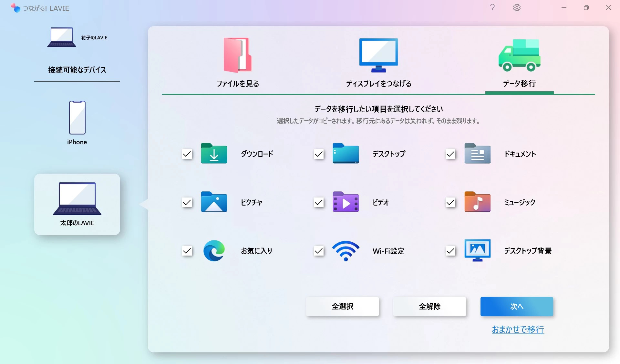
Task: Click the お気に入り label text
Action: (x=256, y=251)
